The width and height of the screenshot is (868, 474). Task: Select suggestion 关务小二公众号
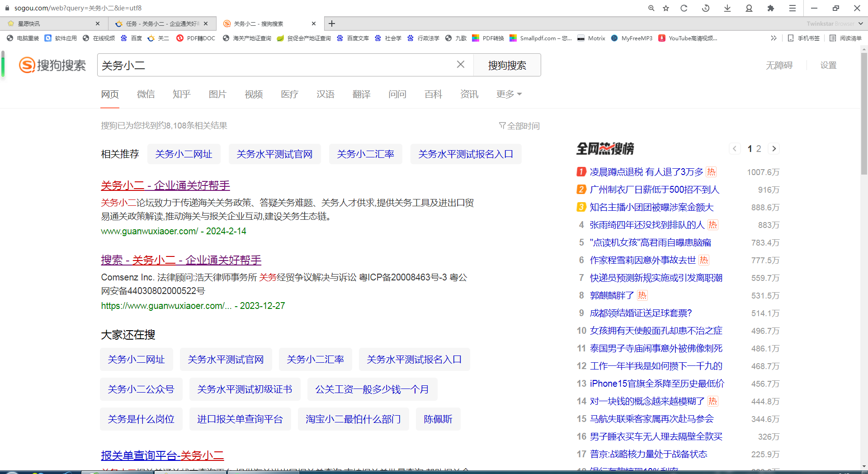click(x=141, y=389)
